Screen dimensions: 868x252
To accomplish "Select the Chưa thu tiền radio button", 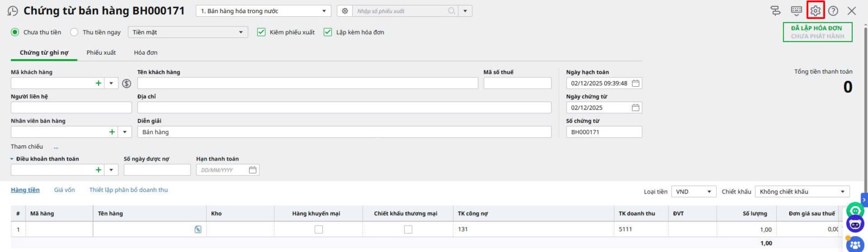I will pyautogui.click(x=15, y=33).
